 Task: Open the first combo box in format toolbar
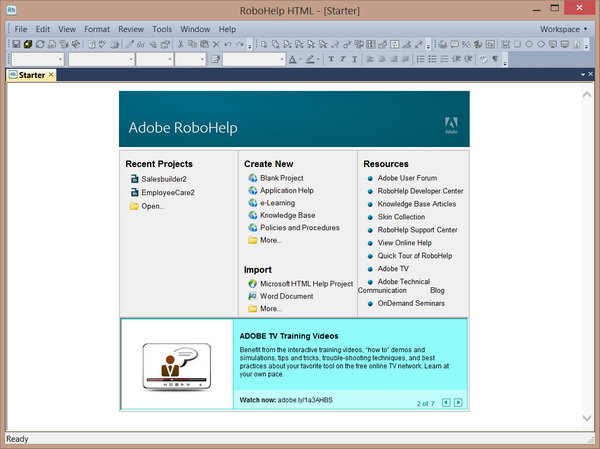(x=38, y=59)
